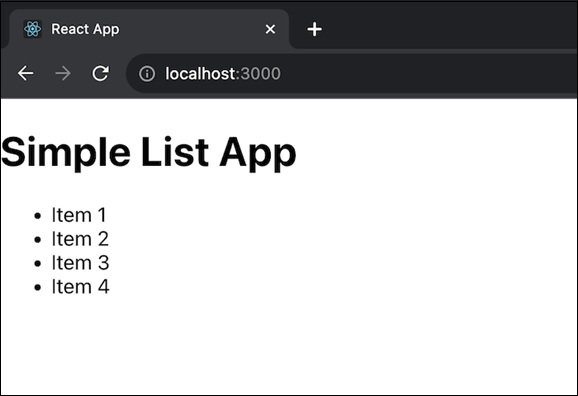Click the list entry Item 2
The height and width of the screenshot is (396, 578).
[80, 239]
